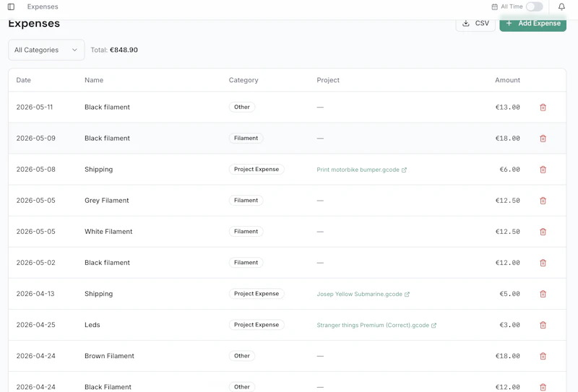This screenshot has height=392, width=578.
Task: Select the Leds name cell
Action: 92,325
